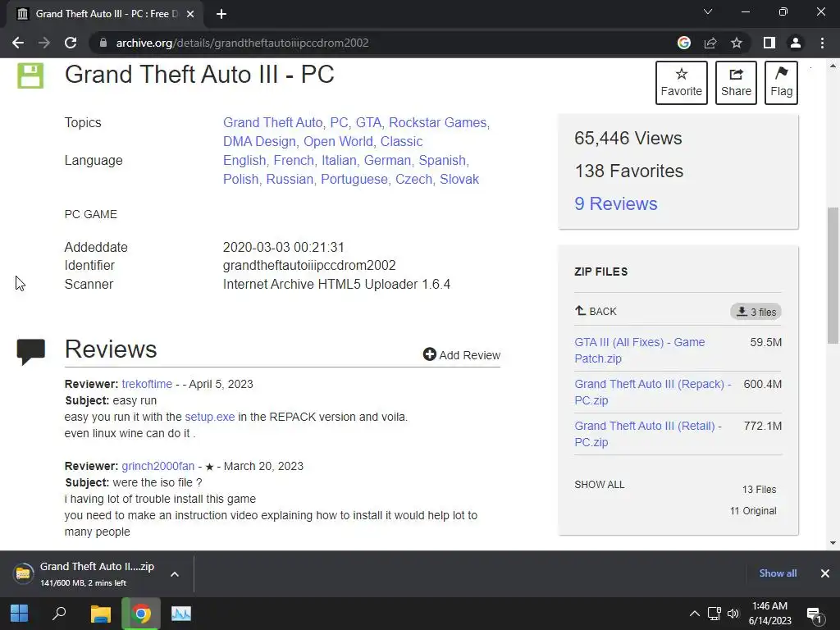This screenshot has height=630, width=840.
Task: Click the identifier value grandtheftautoiiipccdrom2002
Action: (309, 265)
